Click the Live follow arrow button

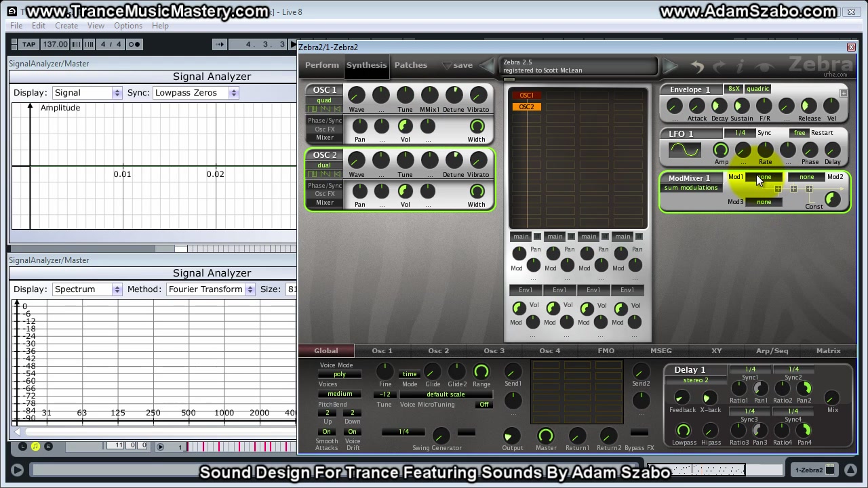tap(220, 45)
